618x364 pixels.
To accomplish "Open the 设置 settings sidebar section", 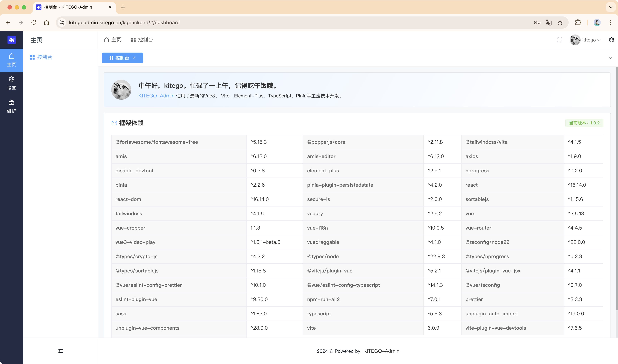I will [x=11, y=83].
